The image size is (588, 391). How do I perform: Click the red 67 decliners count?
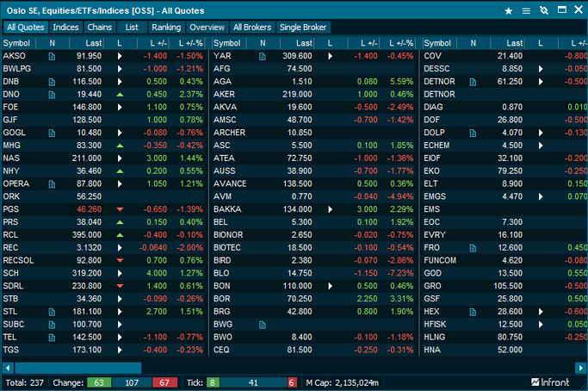164,382
